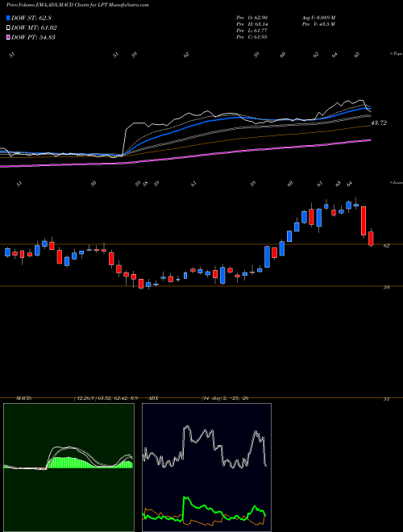Screen dimensions: 403x532
Task: Click the large red candle near the right end
Action: 364,221
